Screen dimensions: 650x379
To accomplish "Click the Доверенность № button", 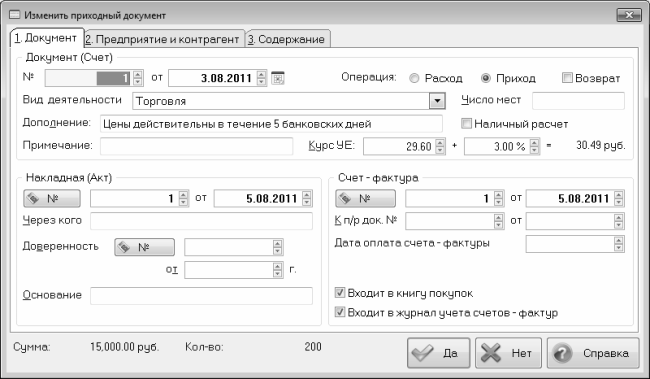I will [144, 247].
